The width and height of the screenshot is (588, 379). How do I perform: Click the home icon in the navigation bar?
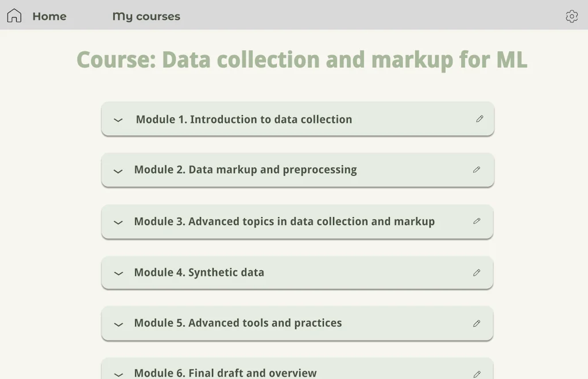[13, 16]
